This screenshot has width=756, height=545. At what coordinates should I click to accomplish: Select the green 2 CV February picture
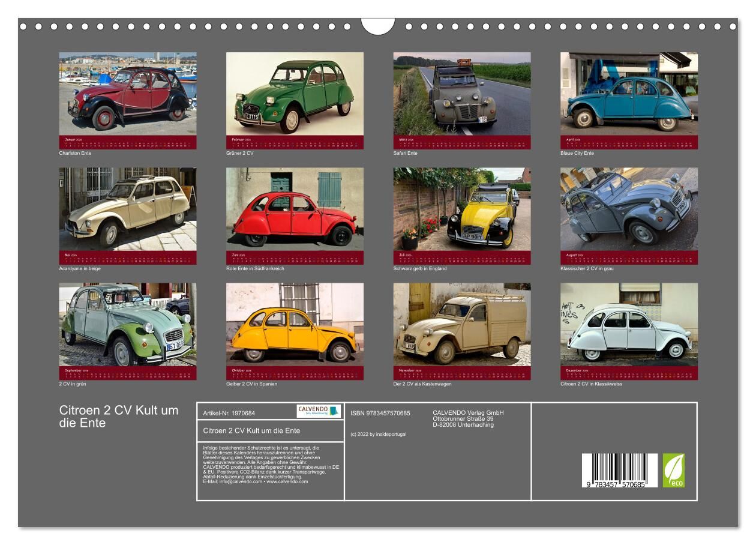(x=295, y=94)
